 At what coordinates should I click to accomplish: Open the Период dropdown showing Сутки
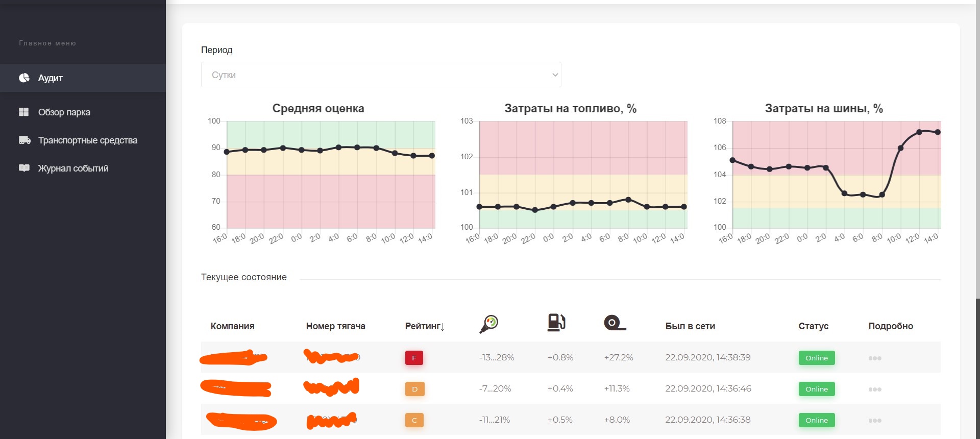click(x=381, y=75)
